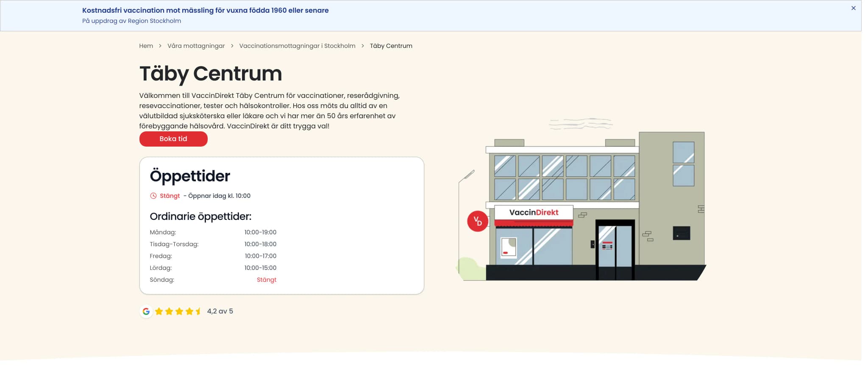Click the Fredag: row label
Image resolution: width=868 pixels, height=372 pixels.
(161, 256)
